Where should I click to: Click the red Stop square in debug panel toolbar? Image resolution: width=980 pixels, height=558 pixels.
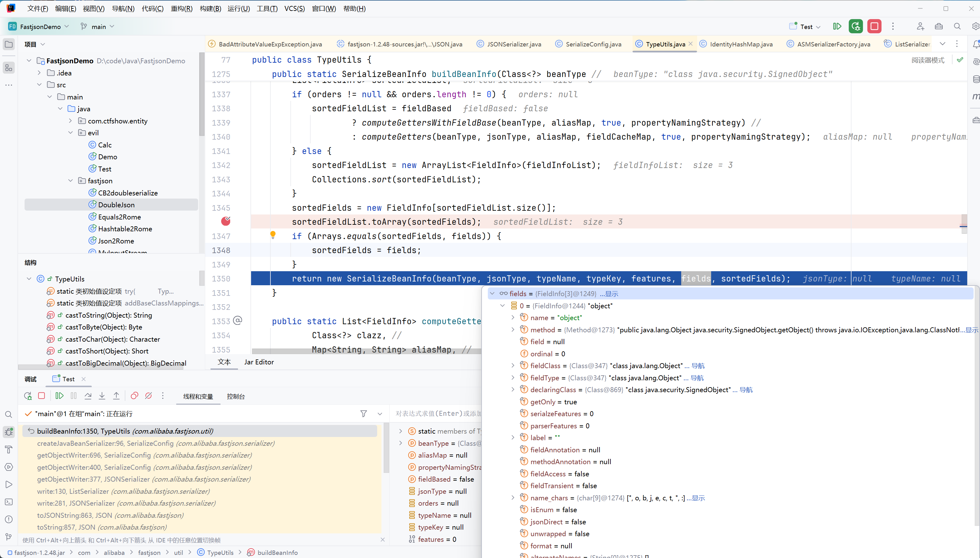point(41,396)
